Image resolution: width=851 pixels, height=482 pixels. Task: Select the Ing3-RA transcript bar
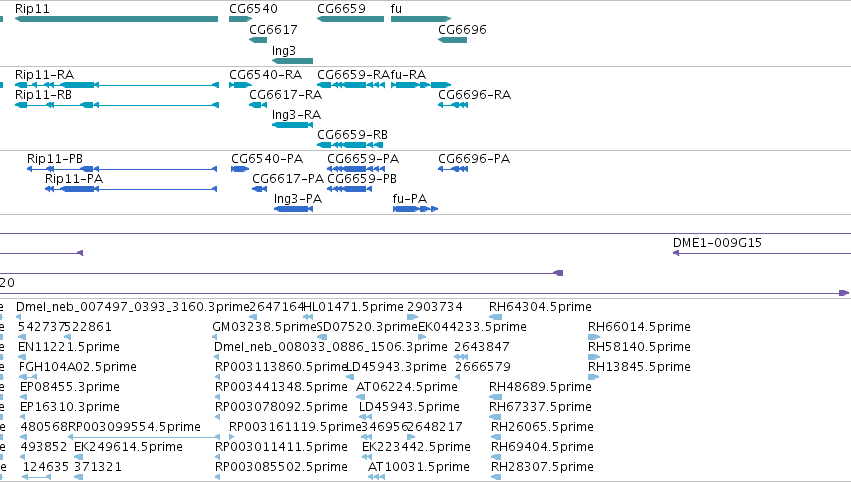tap(293, 125)
